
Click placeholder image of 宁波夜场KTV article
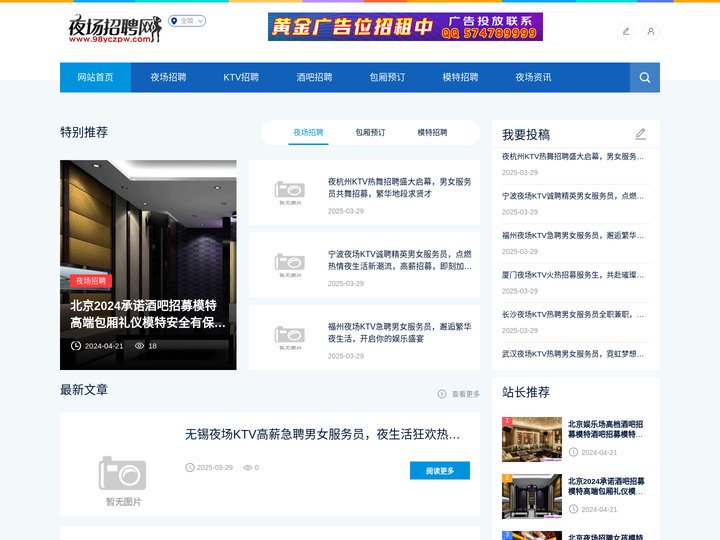(x=290, y=265)
